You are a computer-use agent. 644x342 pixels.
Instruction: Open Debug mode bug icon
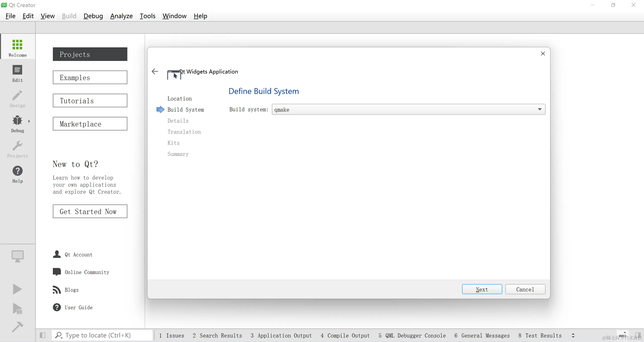coord(17,121)
